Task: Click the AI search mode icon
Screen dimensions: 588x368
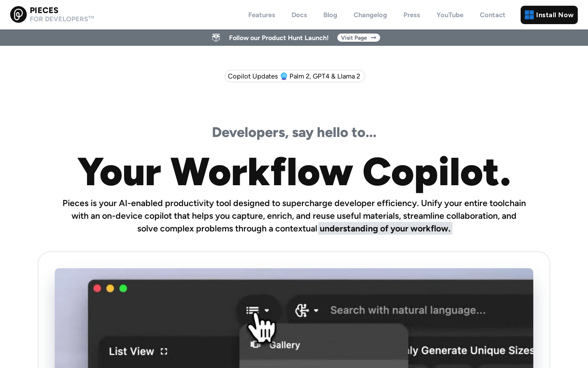Action: pyautogui.click(x=302, y=310)
